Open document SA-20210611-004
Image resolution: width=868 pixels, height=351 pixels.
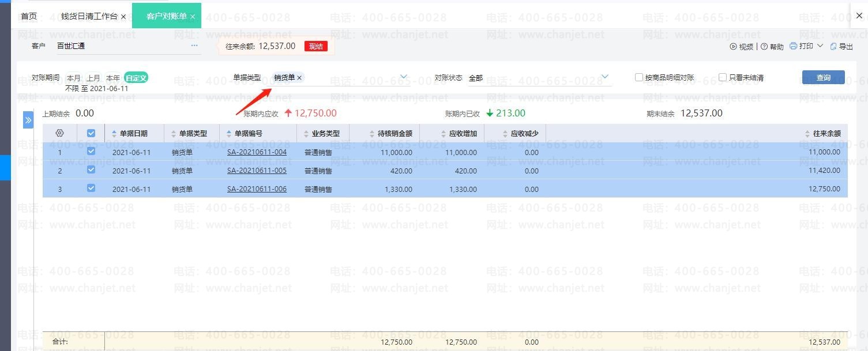coord(257,153)
